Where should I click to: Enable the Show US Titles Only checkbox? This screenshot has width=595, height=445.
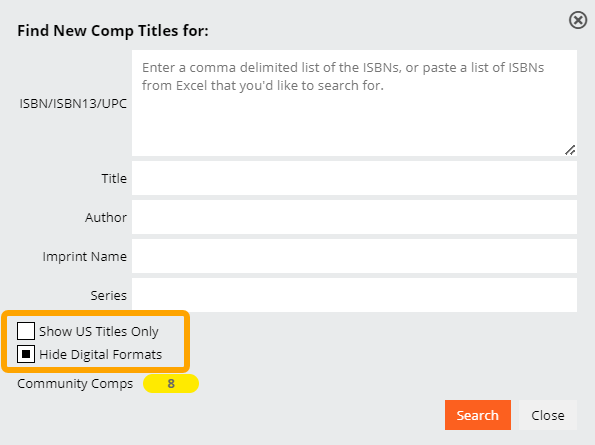coord(26,331)
